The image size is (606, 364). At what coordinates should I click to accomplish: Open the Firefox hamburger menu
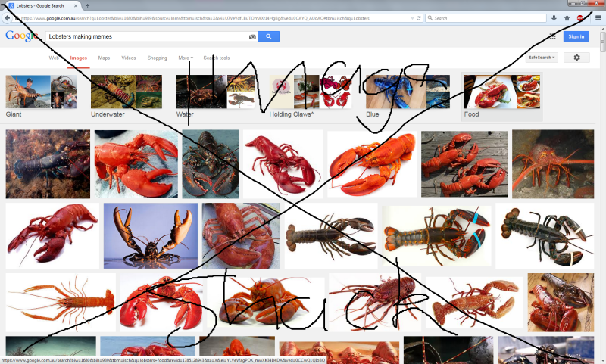coord(597,17)
